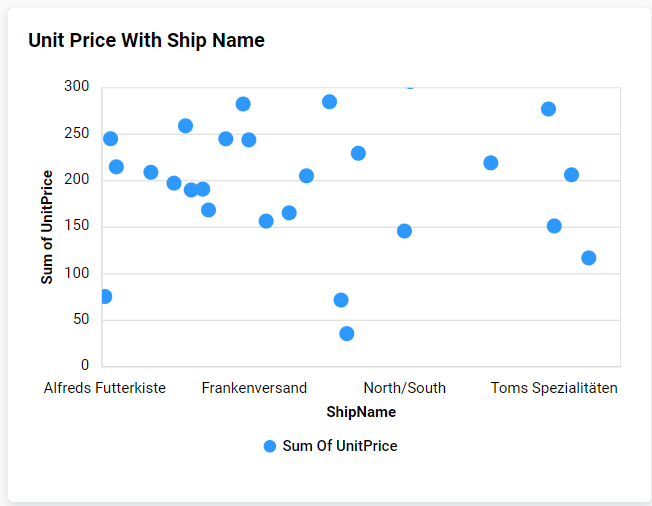This screenshot has width=652, height=506.
Task: Select the far-left data point near 75
Action: [105, 297]
